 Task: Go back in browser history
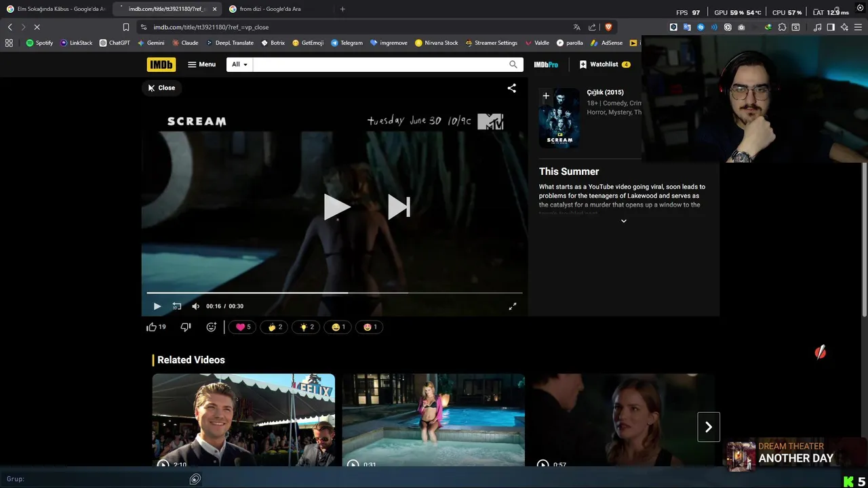tap(9, 27)
